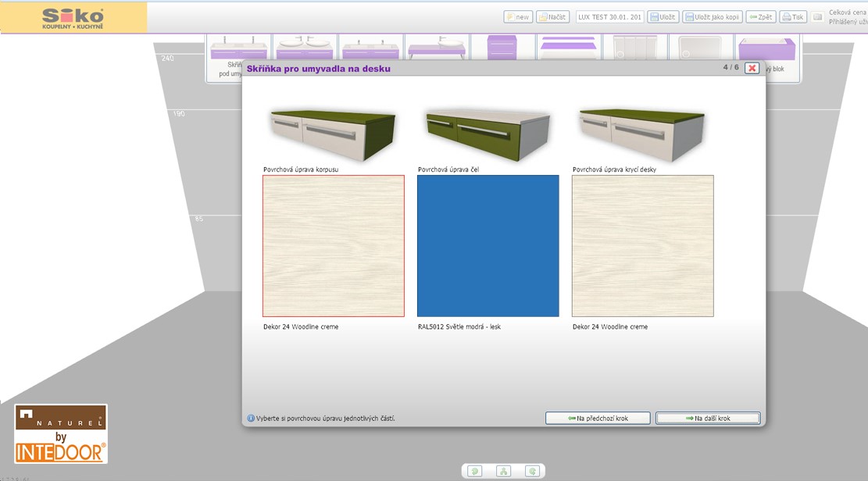868x481 pixels.
Task: Click the Povrchová úprava čel label
Action: pyautogui.click(x=448, y=169)
